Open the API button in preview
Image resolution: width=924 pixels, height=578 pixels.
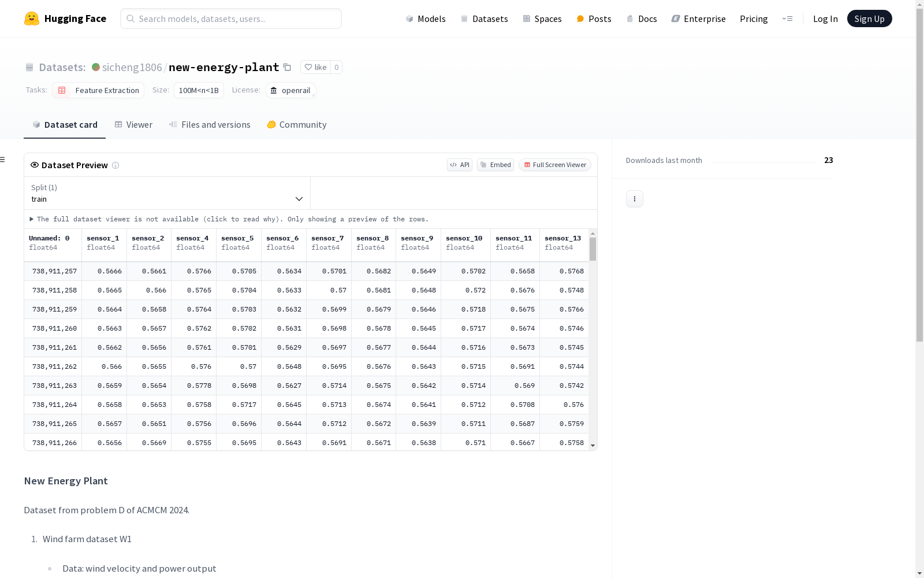tap(460, 165)
